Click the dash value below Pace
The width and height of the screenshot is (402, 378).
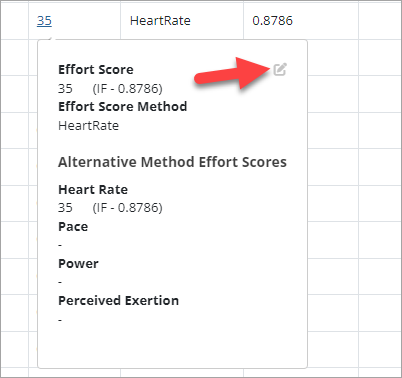click(x=60, y=245)
